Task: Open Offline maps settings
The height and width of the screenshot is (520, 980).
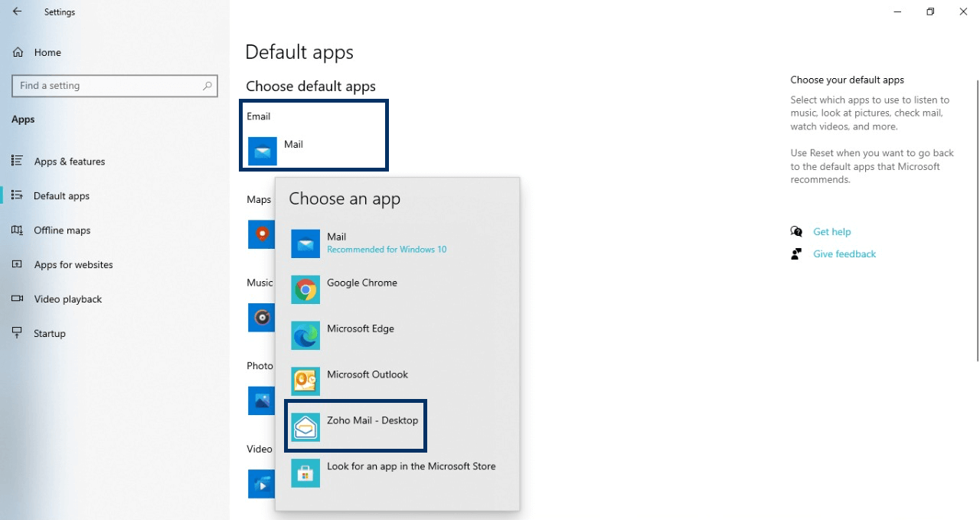Action: [62, 231]
